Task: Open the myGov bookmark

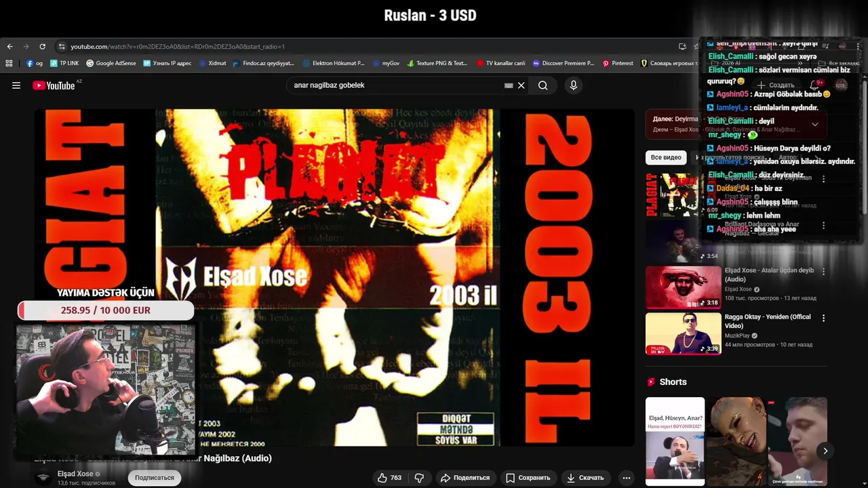Action: pyautogui.click(x=386, y=63)
